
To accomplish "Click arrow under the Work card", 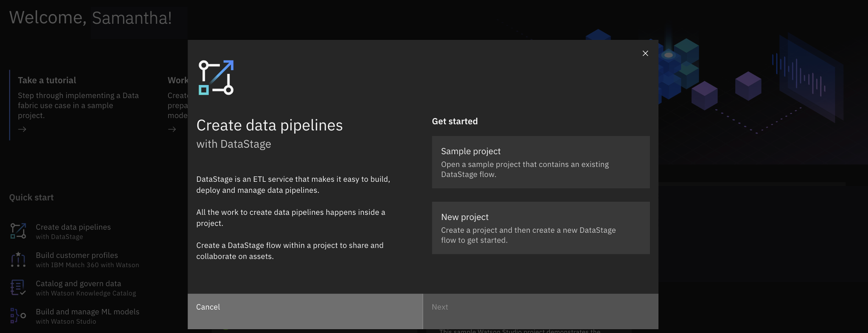I will point(172,129).
